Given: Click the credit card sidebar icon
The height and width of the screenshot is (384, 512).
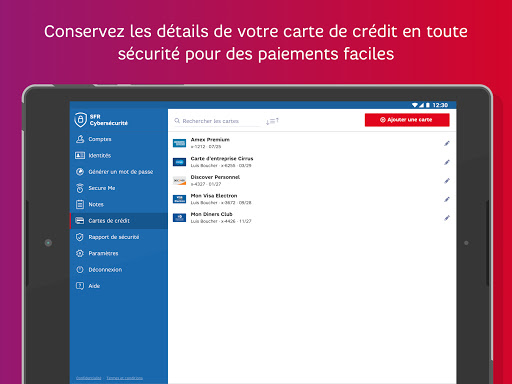Looking at the screenshot, I should (80, 221).
